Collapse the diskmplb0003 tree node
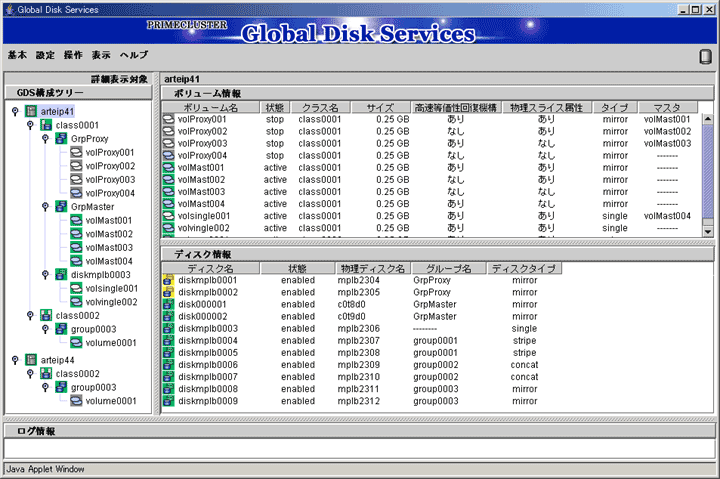The width and height of the screenshot is (720, 479). pos(45,275)
